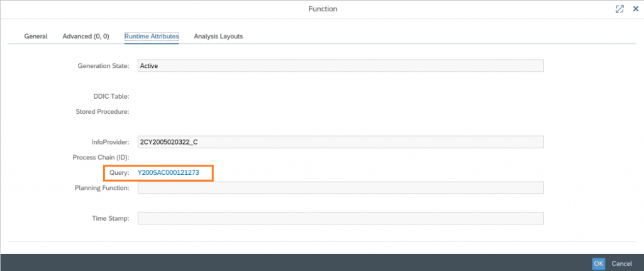
Task: Close the Function dialog with X icon
Action: pyautogui.click(x=635, y=9)
